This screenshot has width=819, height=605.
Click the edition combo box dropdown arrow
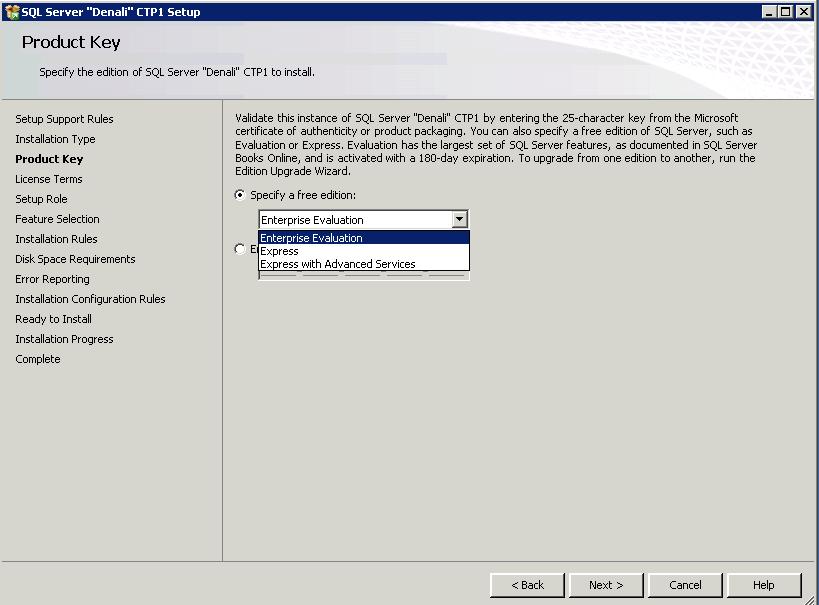[459, 220]
